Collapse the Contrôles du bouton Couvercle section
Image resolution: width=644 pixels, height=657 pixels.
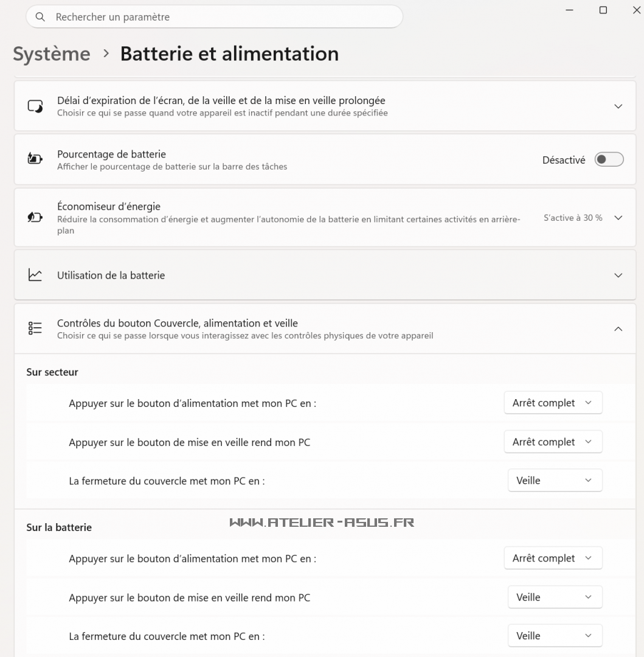click(618, 329)
